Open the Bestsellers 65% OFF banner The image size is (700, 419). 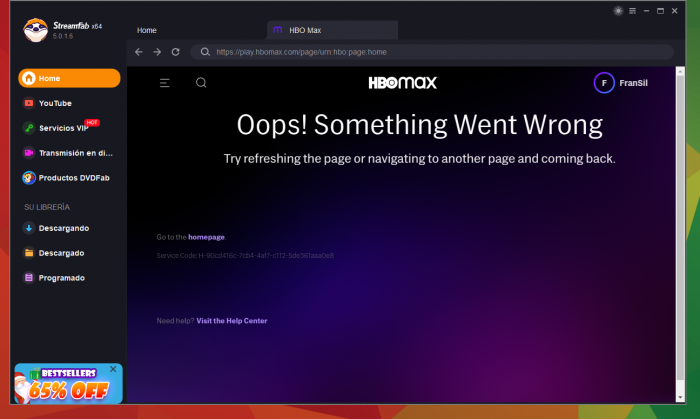[x=68, y=384]
